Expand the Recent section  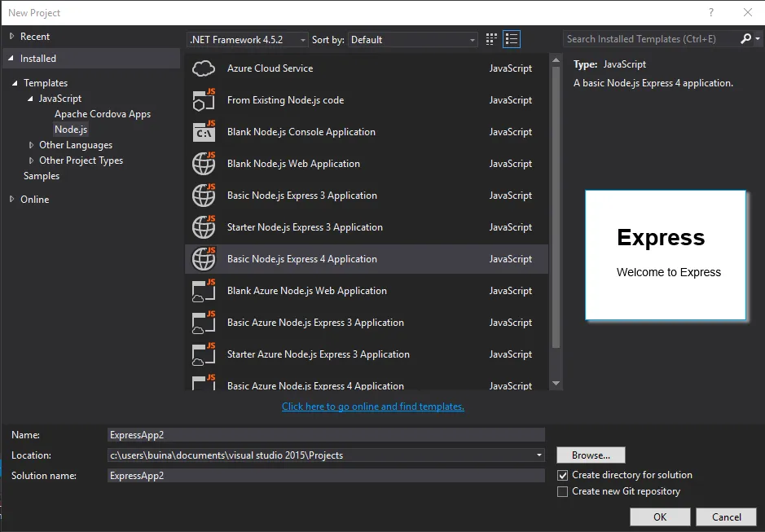click(11, 36)
